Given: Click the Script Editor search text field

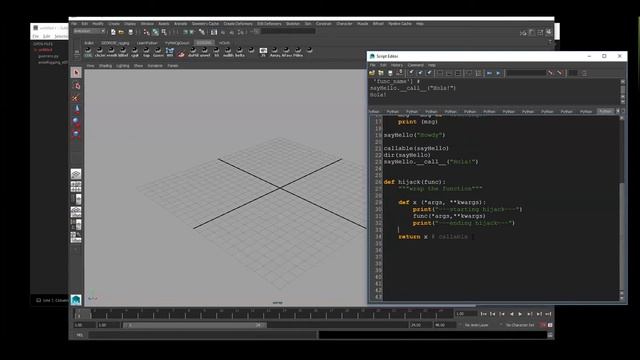Looking at the screenshot, I should (x=525, y=73).
